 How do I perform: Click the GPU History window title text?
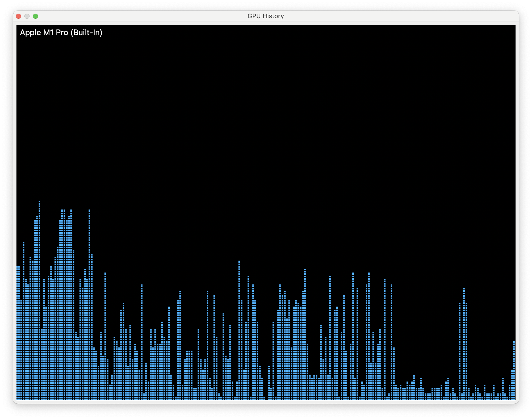coord(265,16)
